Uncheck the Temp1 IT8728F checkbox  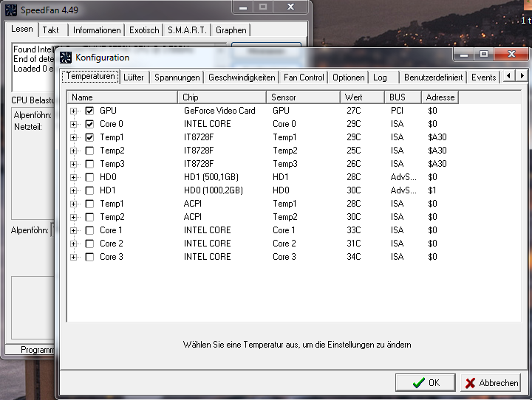click(89, 137)
